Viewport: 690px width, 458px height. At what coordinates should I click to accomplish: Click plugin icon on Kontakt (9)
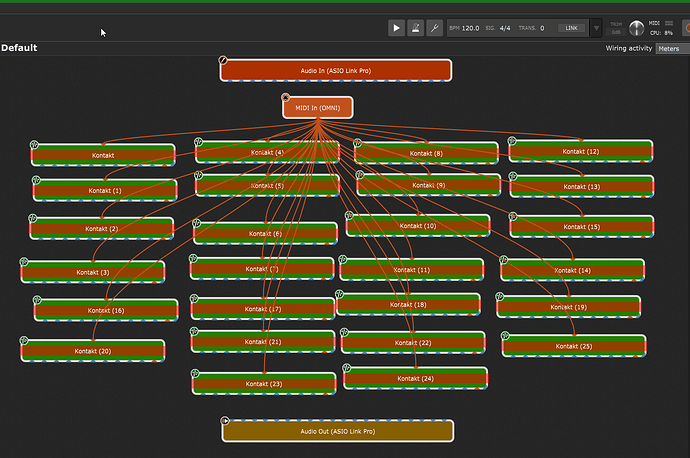tap(360, 175)
